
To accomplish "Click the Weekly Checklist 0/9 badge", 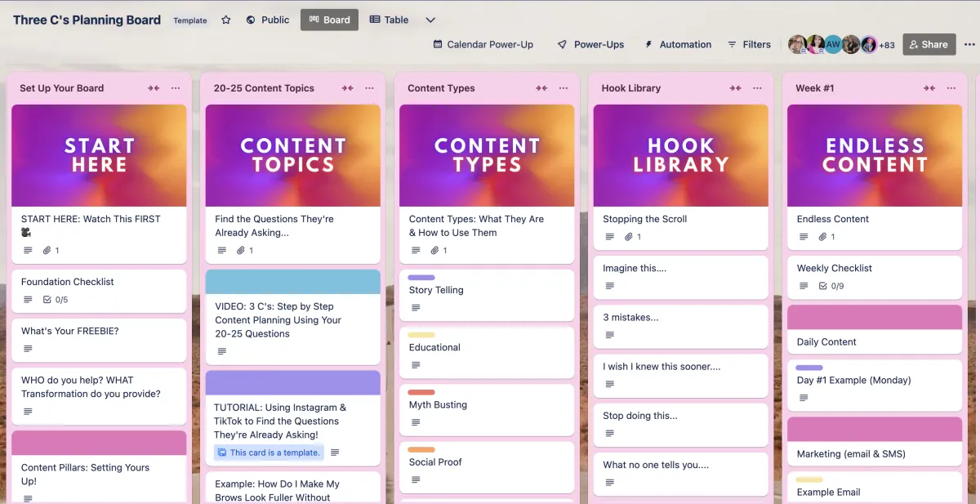I will (x=831, y=286).
